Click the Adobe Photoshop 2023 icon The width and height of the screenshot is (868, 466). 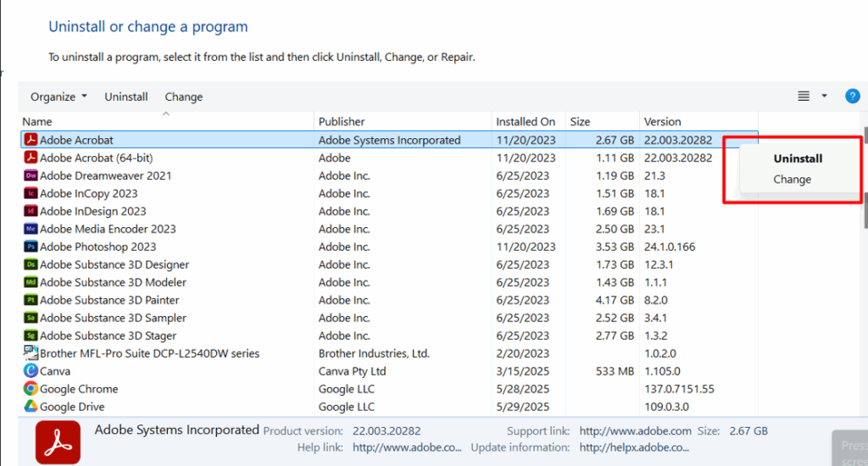31,247
